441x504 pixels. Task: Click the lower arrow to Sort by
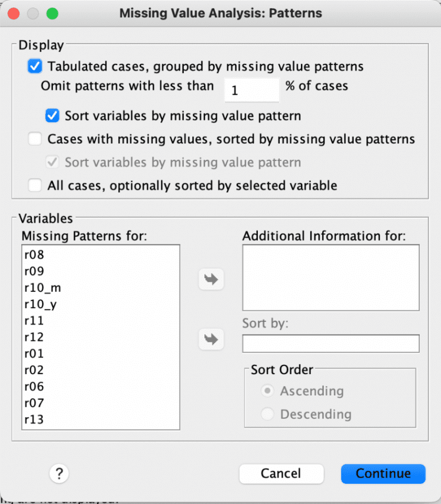(211, 340)
